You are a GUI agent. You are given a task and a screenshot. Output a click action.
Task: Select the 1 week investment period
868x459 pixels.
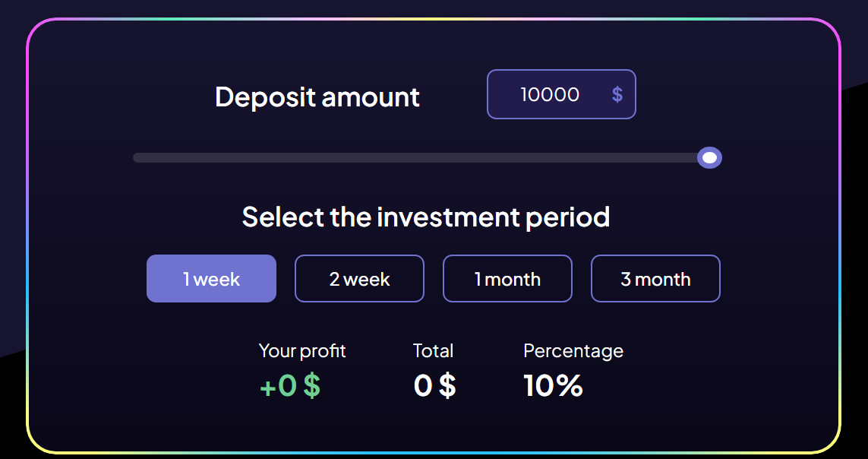click(211, 279)
